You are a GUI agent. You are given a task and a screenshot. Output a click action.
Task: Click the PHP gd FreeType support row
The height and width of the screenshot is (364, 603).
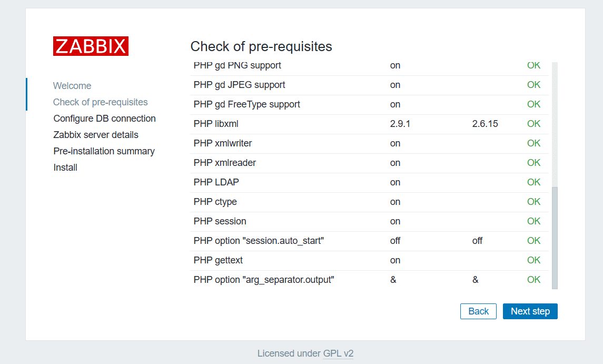[369, 105]
